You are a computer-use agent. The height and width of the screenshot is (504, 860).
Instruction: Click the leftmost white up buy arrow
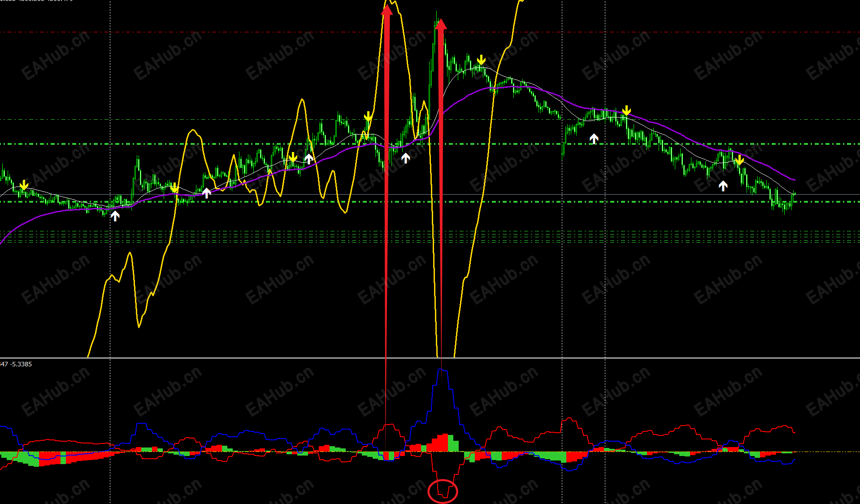pyautogui.click(x=115, y=216)
